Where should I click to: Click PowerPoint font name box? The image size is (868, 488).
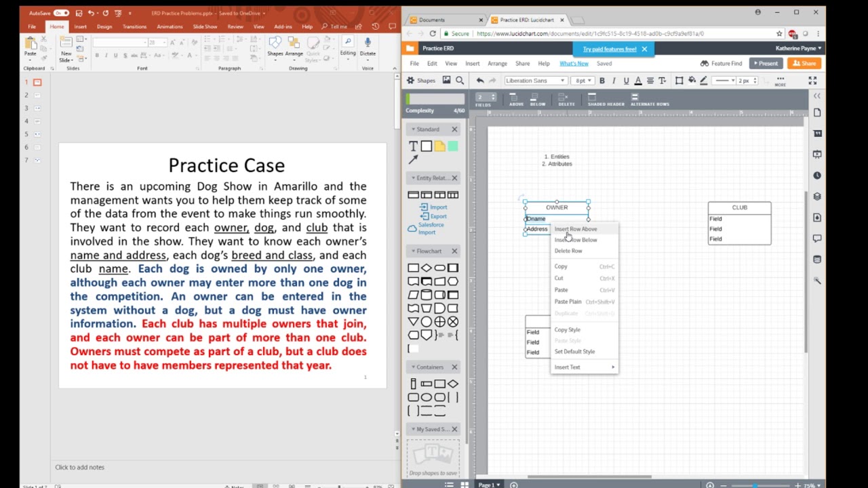[119, 42]
